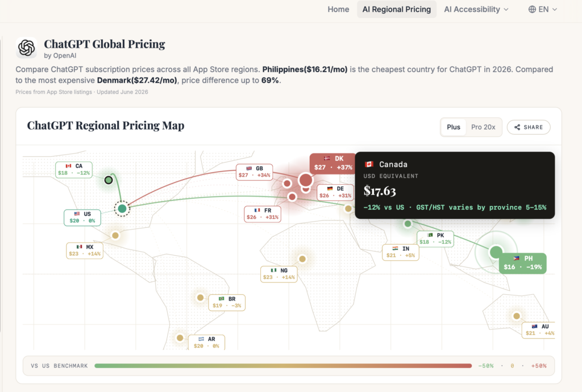Click the France red map marker

[x=292, y=197]
